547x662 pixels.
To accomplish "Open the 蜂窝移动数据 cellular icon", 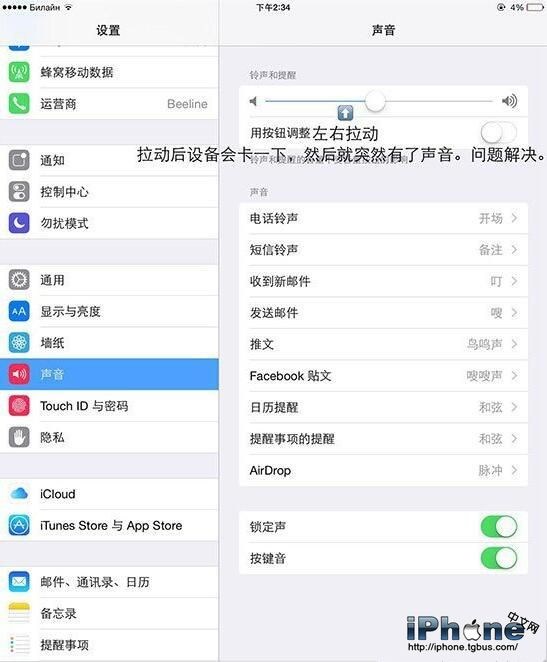I will click(x=19, y=72).
